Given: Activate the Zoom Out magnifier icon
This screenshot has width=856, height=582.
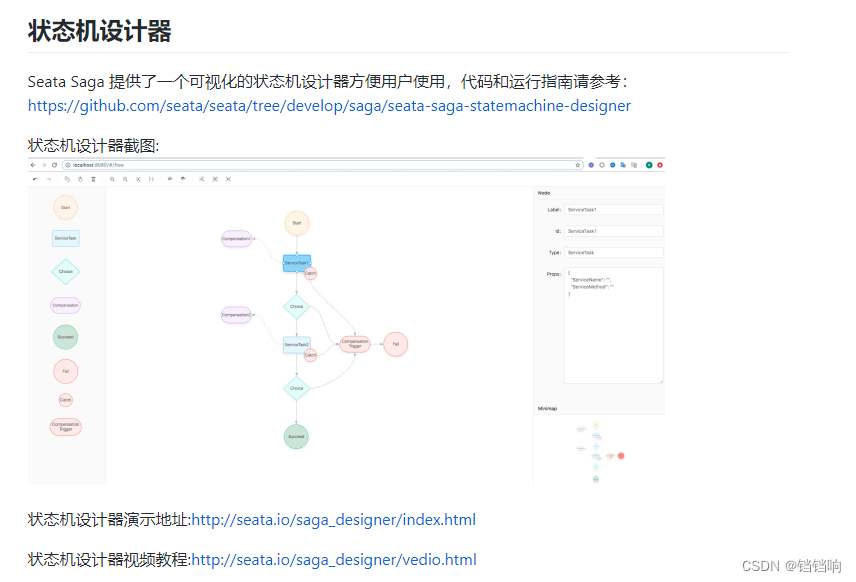Looking at the screenshot, I should 125,179.
